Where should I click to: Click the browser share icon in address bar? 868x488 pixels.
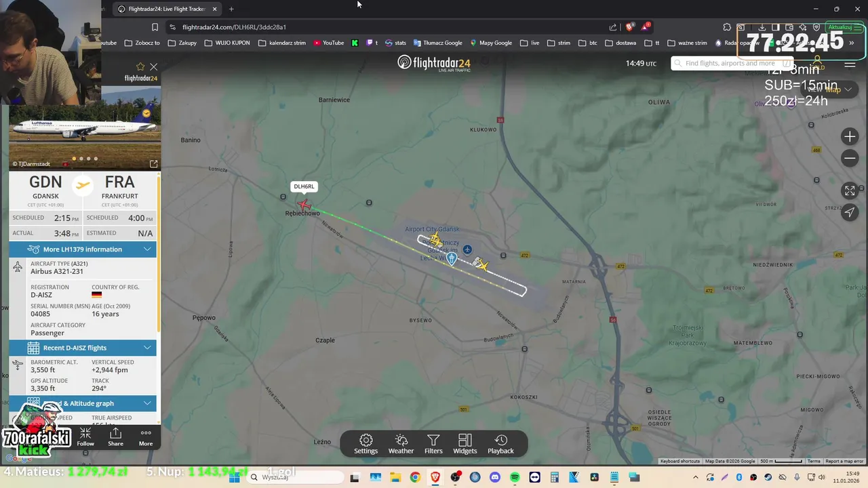coord(613,27)
